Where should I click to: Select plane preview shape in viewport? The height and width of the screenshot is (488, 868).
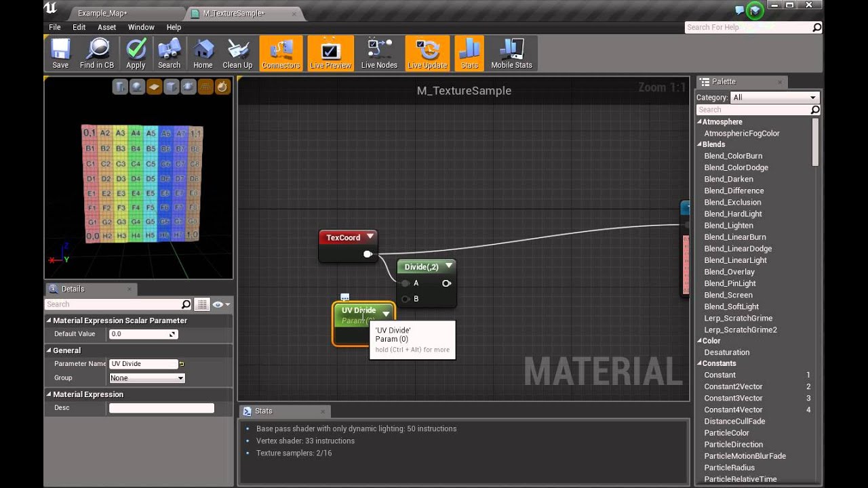pos(154,87)
